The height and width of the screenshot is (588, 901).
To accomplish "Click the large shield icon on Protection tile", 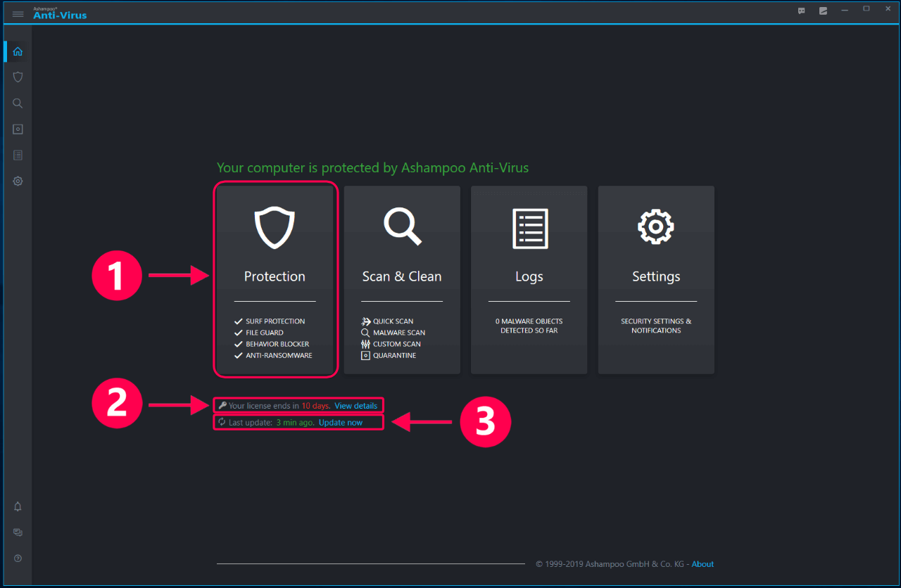I will 275,227.
